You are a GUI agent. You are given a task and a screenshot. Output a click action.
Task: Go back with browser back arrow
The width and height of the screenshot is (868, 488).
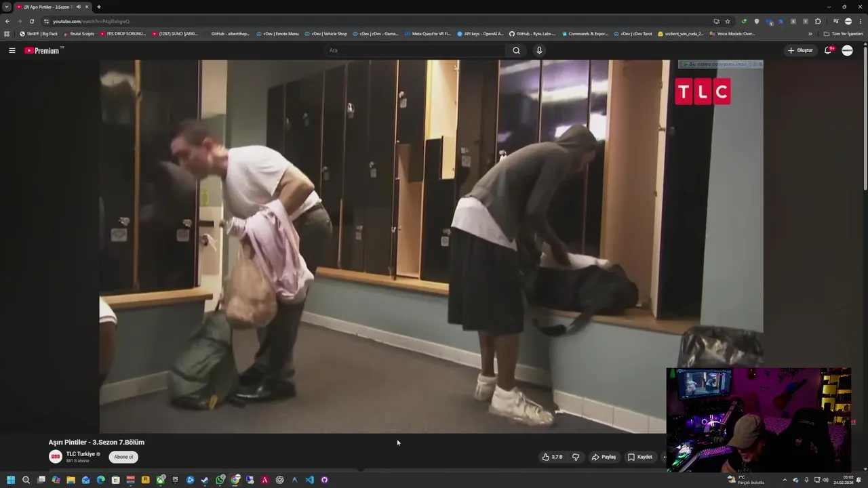point(7,21)
